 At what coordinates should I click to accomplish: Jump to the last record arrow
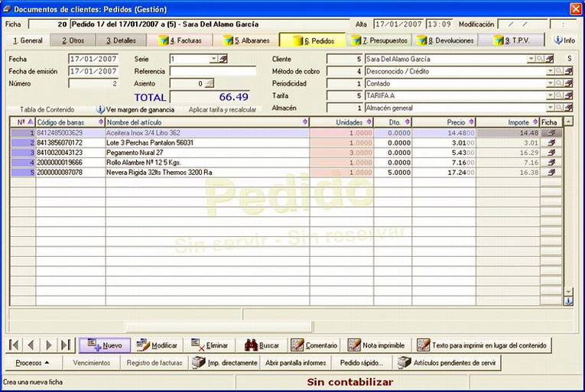[x=66, y=345]
